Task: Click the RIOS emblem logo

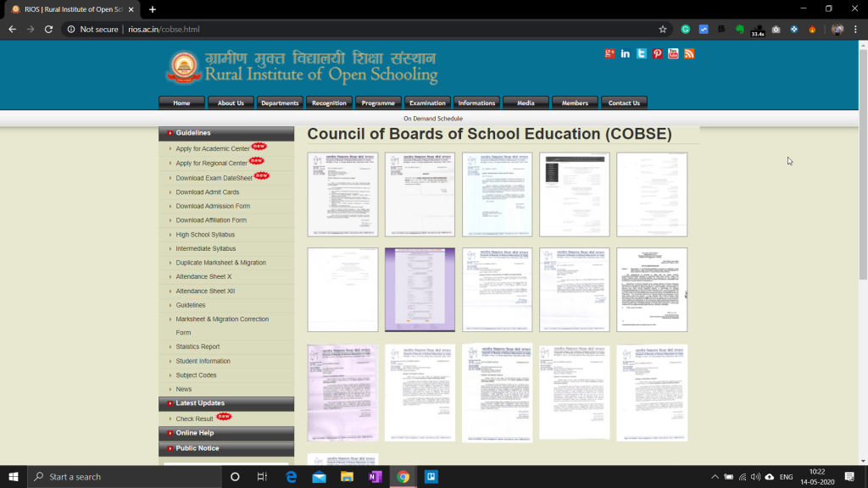Action: click(183, 67)
